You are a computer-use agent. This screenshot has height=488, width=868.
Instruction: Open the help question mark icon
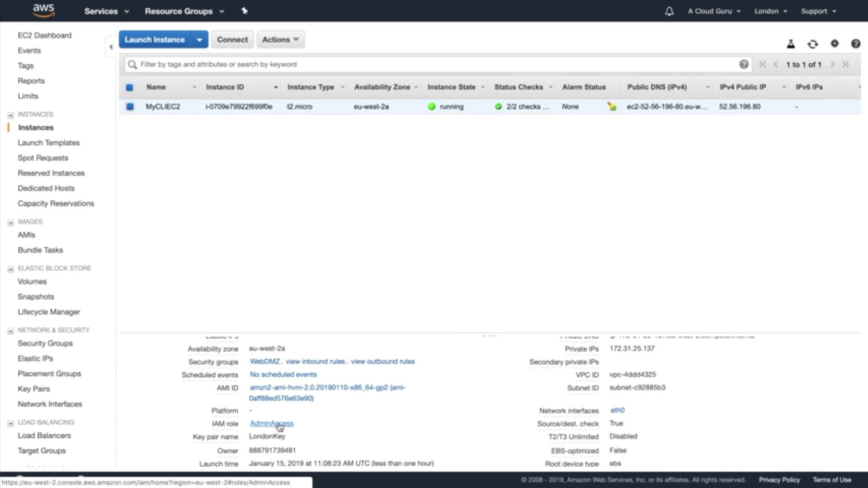click(x=855, y=43)
